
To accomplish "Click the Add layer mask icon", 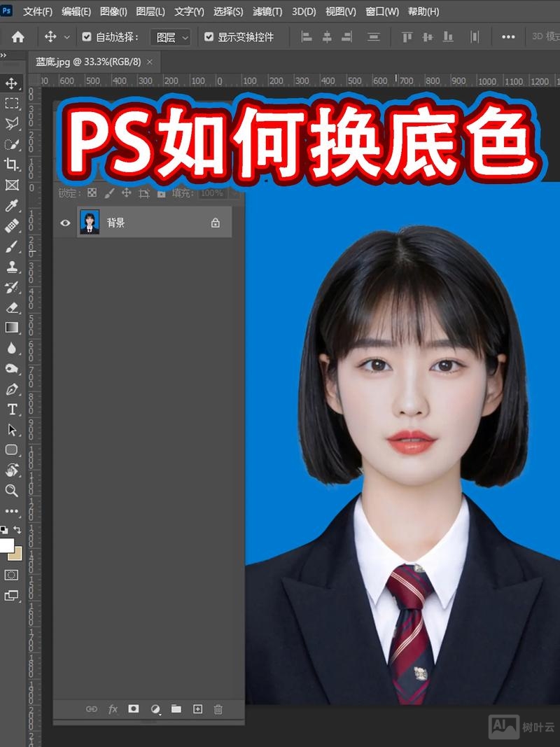I will click(x=133, y=709).
